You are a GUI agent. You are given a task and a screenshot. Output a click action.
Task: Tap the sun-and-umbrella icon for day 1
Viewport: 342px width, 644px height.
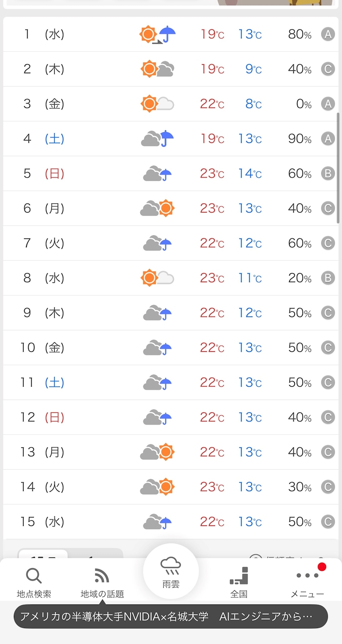(157, 34)
